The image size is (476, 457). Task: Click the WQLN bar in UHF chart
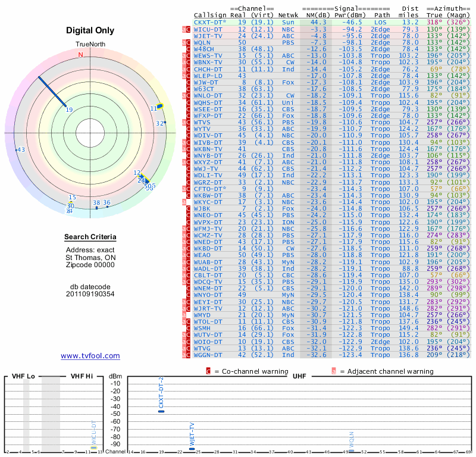point(351,450)
